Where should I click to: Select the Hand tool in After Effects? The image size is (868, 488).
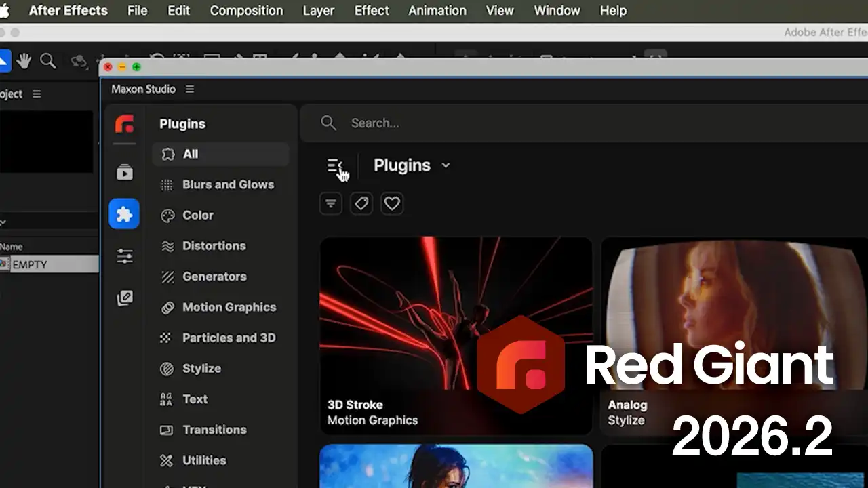coord(24,61)
